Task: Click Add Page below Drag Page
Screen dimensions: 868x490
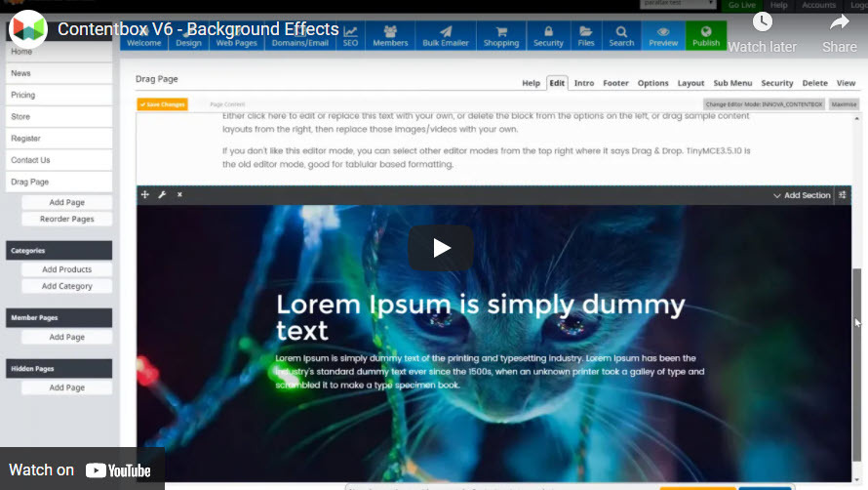Action: coord(67,202)
